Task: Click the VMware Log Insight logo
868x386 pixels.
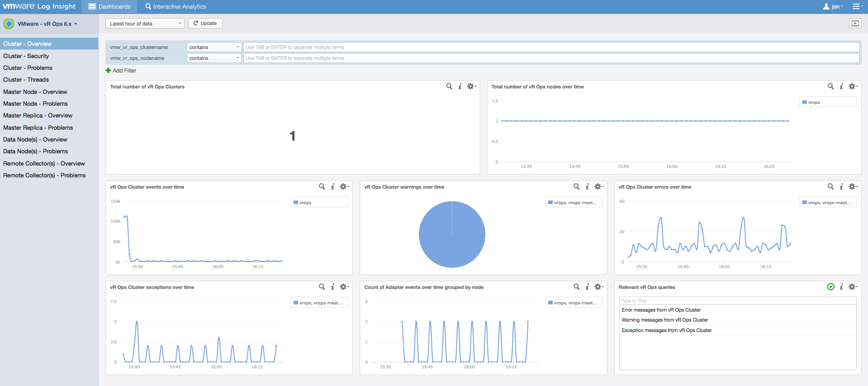Action: pos(39,6)
